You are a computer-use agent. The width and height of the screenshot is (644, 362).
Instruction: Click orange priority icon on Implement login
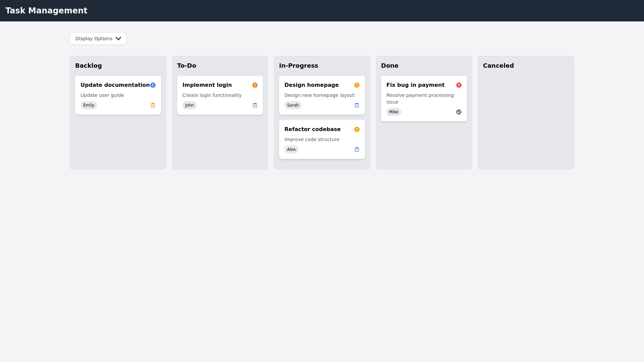255,85
